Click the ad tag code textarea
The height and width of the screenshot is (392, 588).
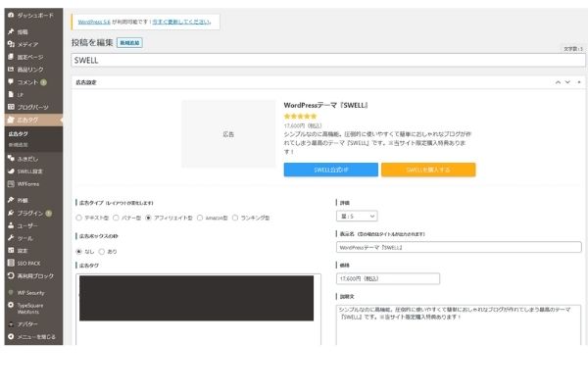(198, 310)
